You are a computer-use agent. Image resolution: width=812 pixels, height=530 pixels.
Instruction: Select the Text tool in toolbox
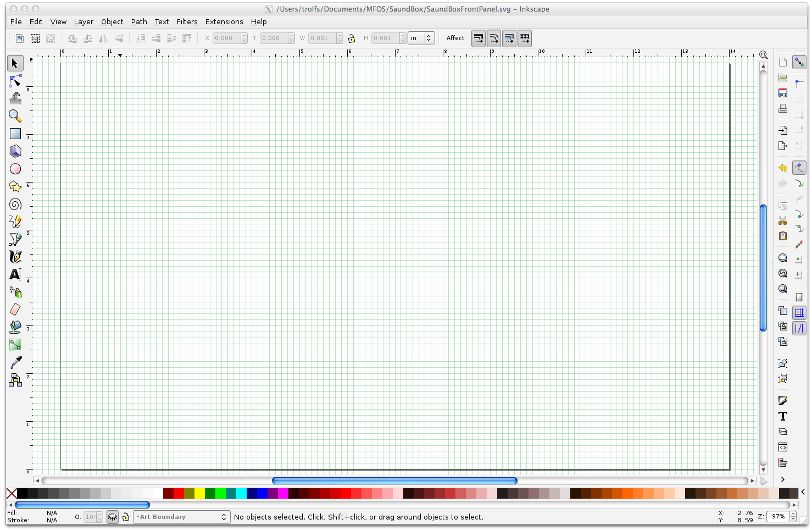(x=15, y=274)
